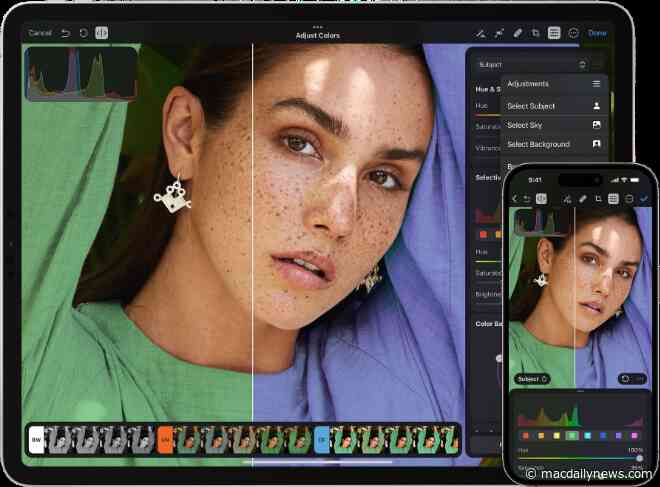Open the Subject mask pill on iPhone
660x487 pixels.
[532, 379]
